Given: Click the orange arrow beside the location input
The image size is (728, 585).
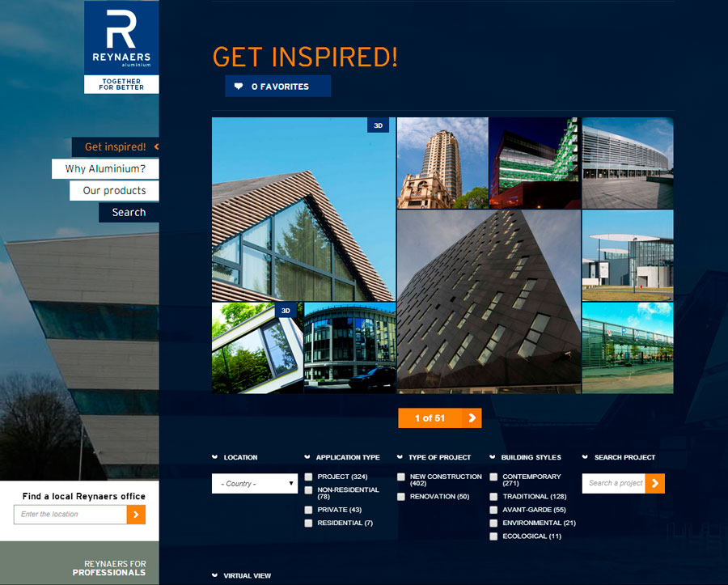Looking at the screenshot, I should pyautogui.click(x=136, y=515).
